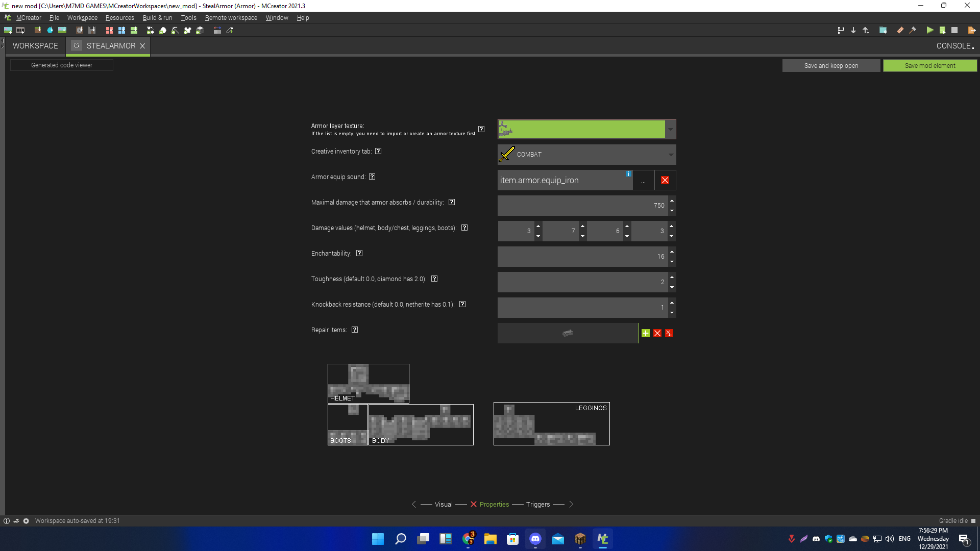Go to the Triggers page
The width and height of the screenshot is (980, 551).
[x=538, y=504]
